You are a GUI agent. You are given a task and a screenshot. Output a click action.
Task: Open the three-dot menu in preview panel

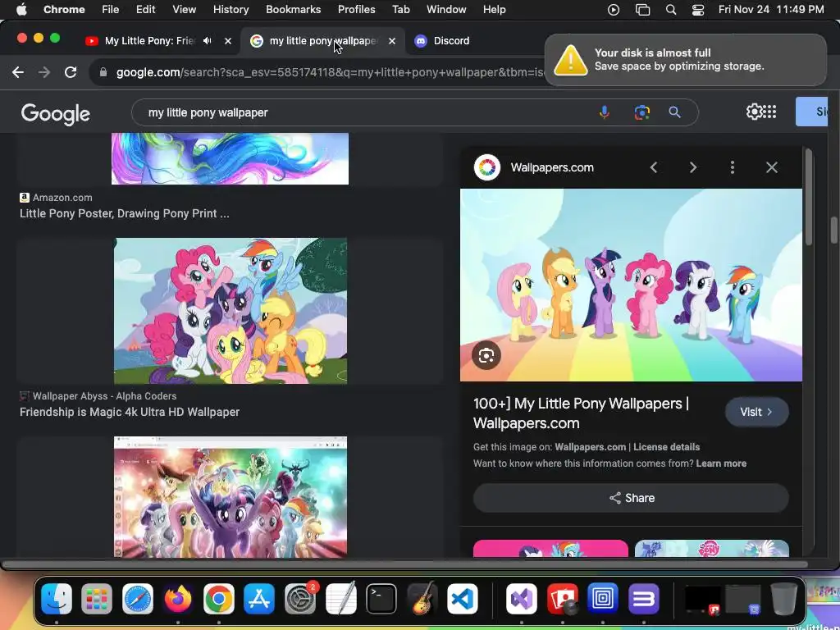coord(733,167)
